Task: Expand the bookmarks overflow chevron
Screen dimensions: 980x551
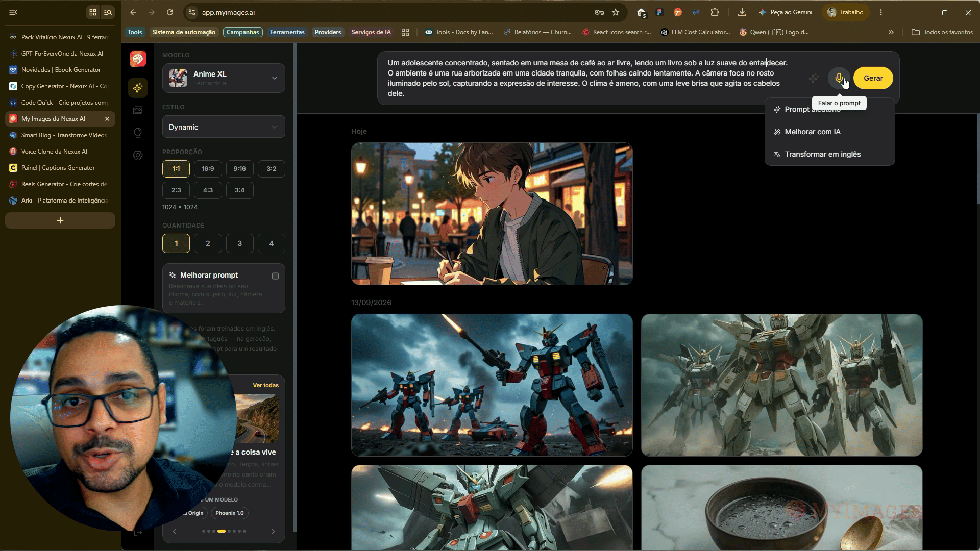Action: tap(891, 32)
